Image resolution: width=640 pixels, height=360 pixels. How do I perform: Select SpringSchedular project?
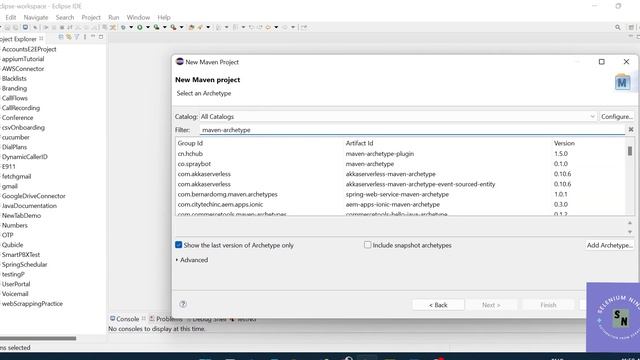24,264
